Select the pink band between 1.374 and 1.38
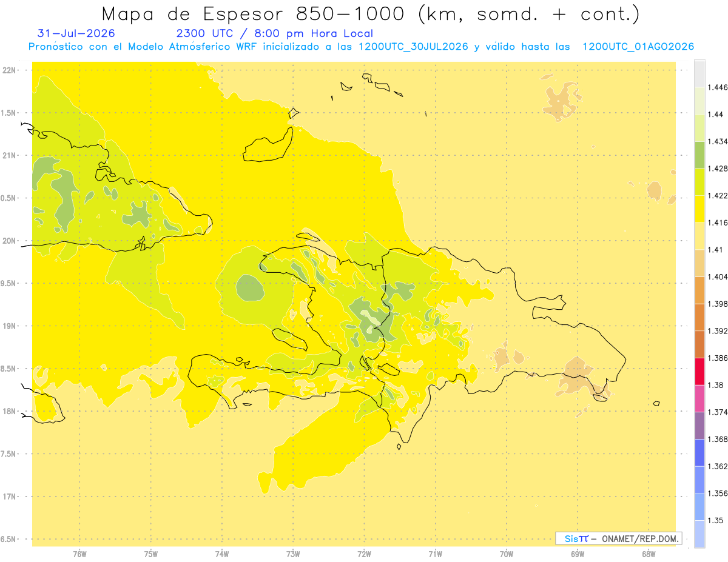 [699, 398]
